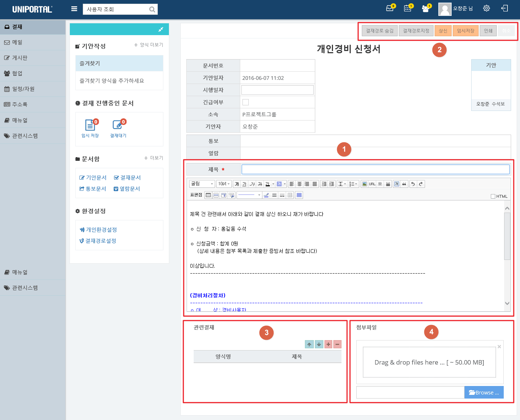The height and width of the screenshot is (420, 520).
Task: Click the orange 상신 button
Action: click(443, 31)
